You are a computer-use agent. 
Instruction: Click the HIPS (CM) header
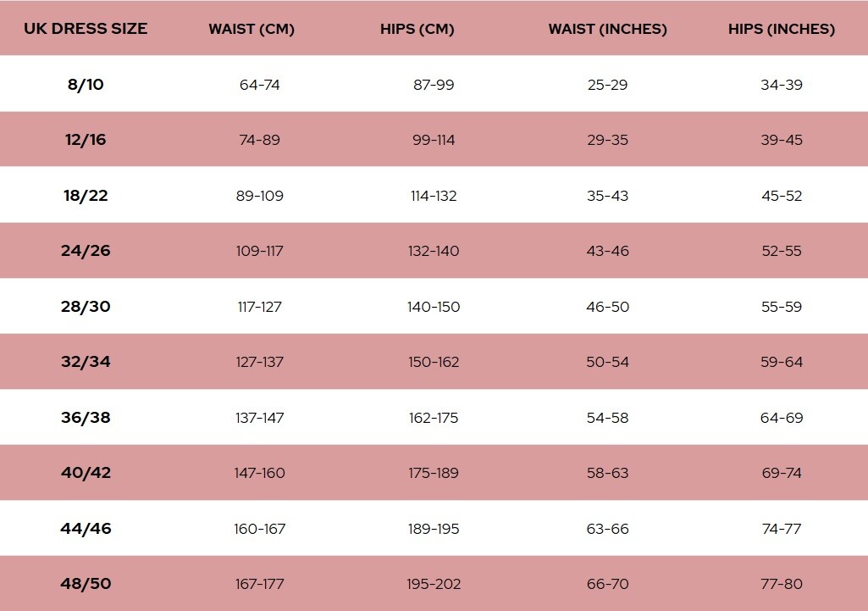pyautogui.click(x=417, y=30)
